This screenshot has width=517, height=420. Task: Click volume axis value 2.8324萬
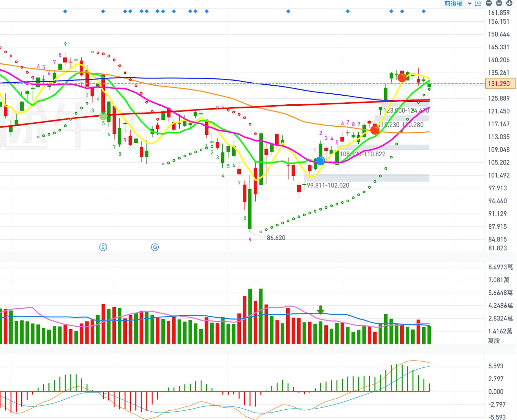tap(501, 319)
